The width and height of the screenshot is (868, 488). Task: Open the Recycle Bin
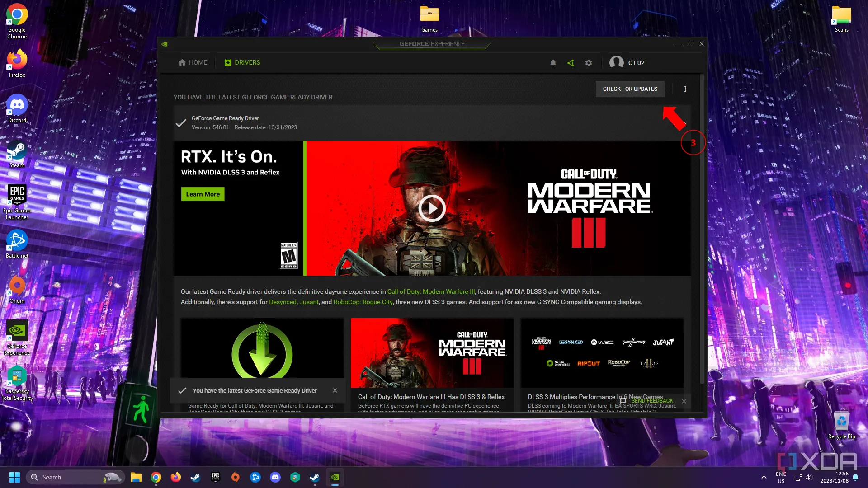(841, 425)
